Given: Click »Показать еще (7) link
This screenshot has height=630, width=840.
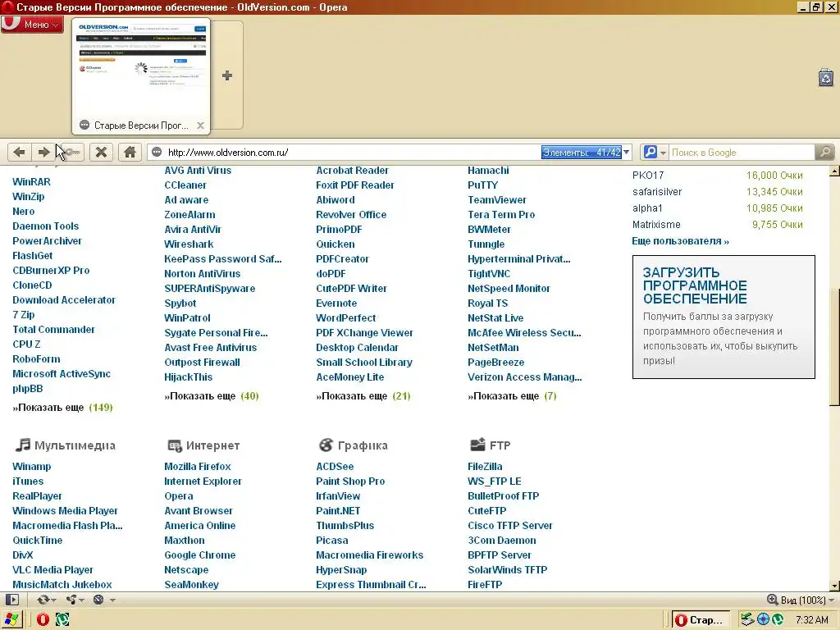Looking at the screenshot, I should coord(512,396).
